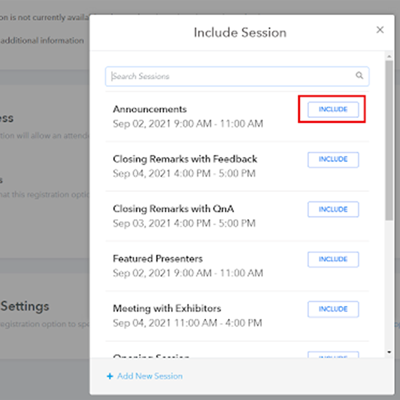Click the search magnifier icon

point(359,75)
